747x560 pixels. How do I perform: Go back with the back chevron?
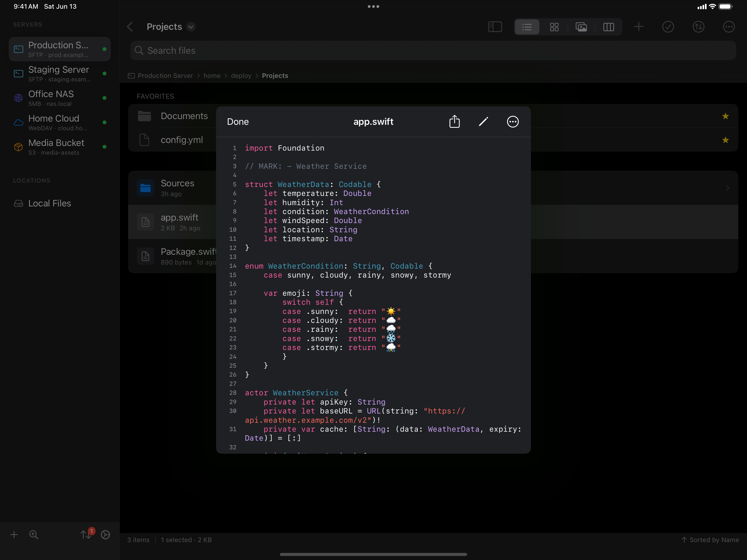pyautogui.click(x=130, y=27)
